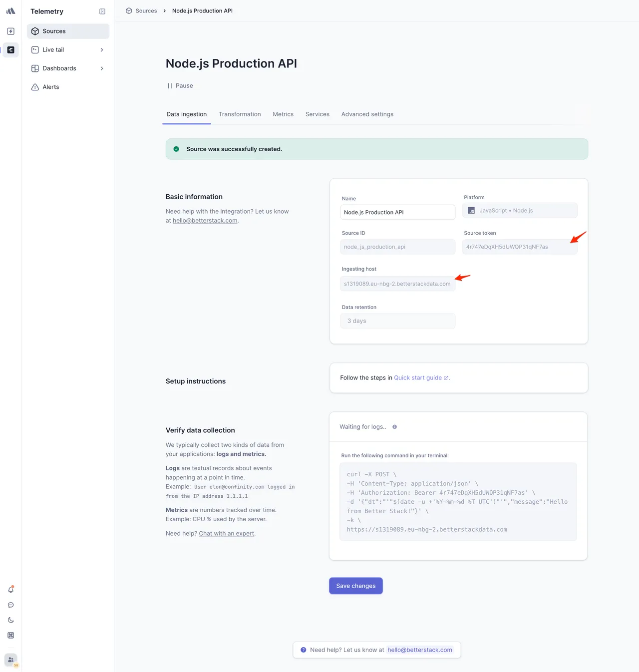Open the chat bubble icon in left rail
639x672 pixels.
click(10, 605)
